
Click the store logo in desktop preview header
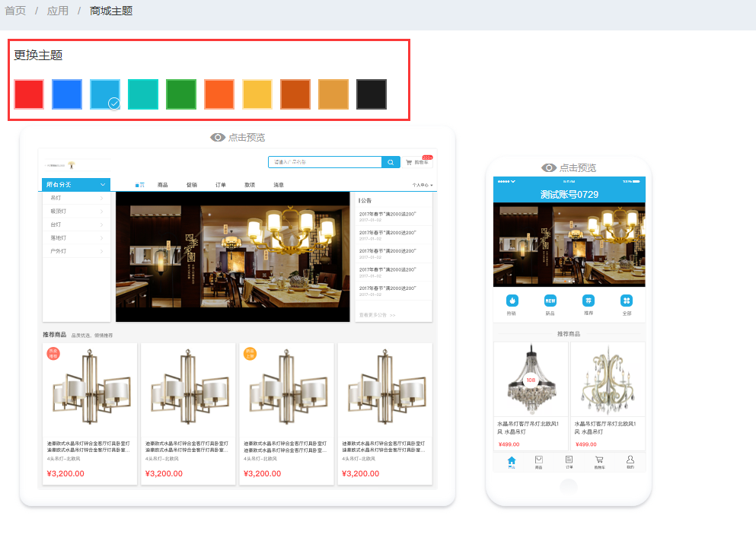coord(72,165)
